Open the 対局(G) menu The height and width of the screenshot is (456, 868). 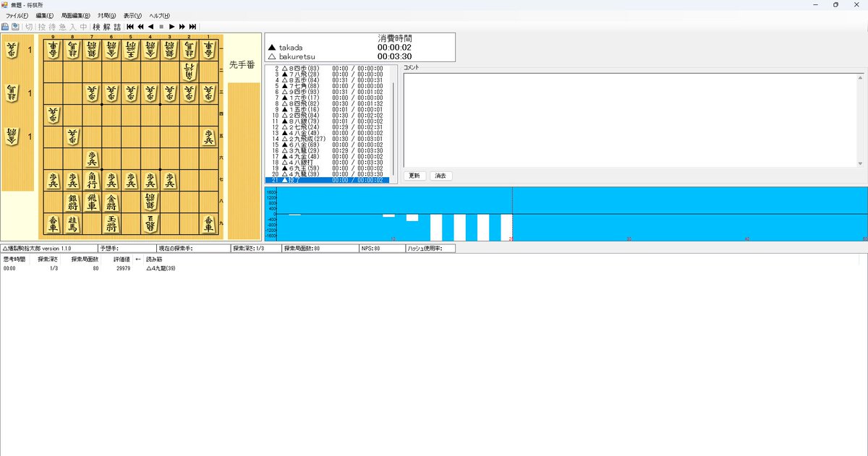[107, 15]
